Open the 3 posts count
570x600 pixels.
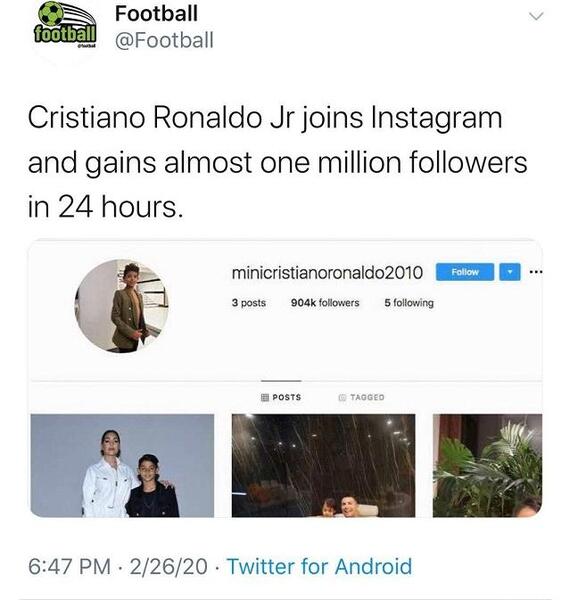point(249,303)
